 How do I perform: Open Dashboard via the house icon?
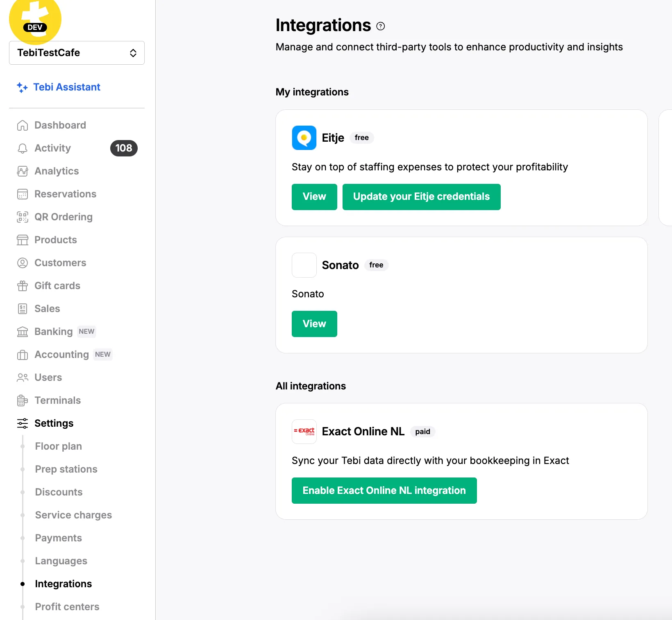coord(23,125)
